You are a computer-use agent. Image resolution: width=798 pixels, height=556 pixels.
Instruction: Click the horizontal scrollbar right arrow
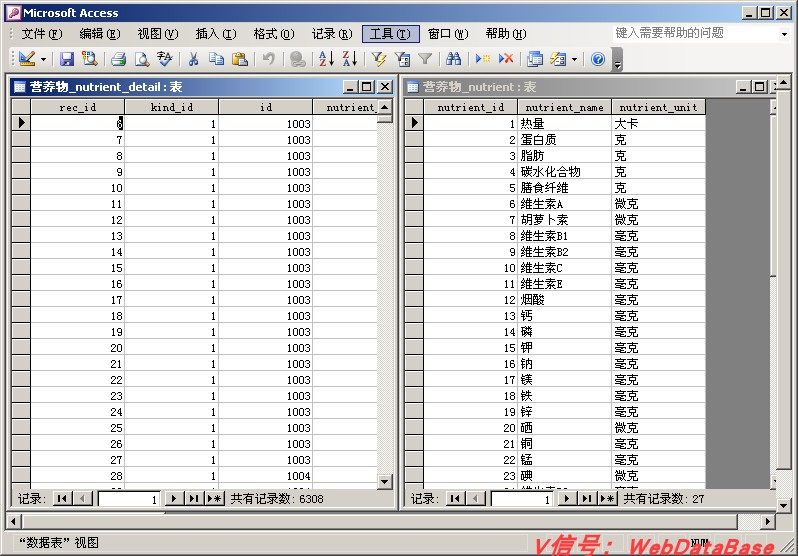pyautogui.click(x=768, y=521)
